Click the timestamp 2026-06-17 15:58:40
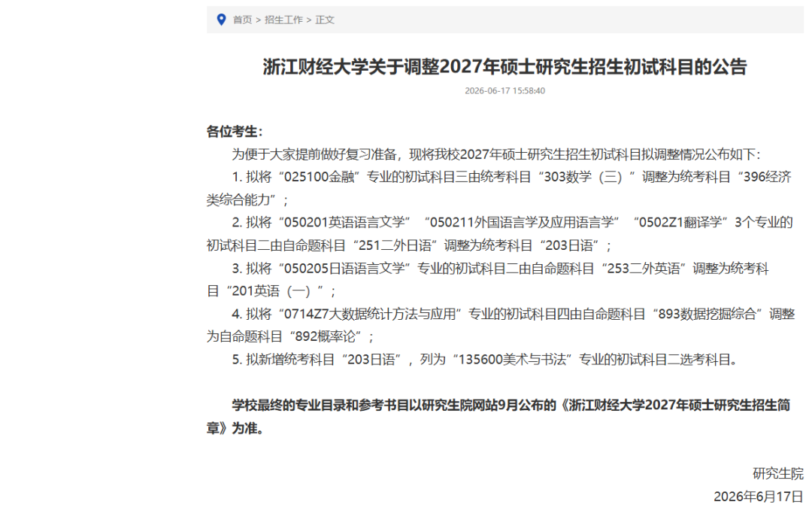 pos(505,90)
